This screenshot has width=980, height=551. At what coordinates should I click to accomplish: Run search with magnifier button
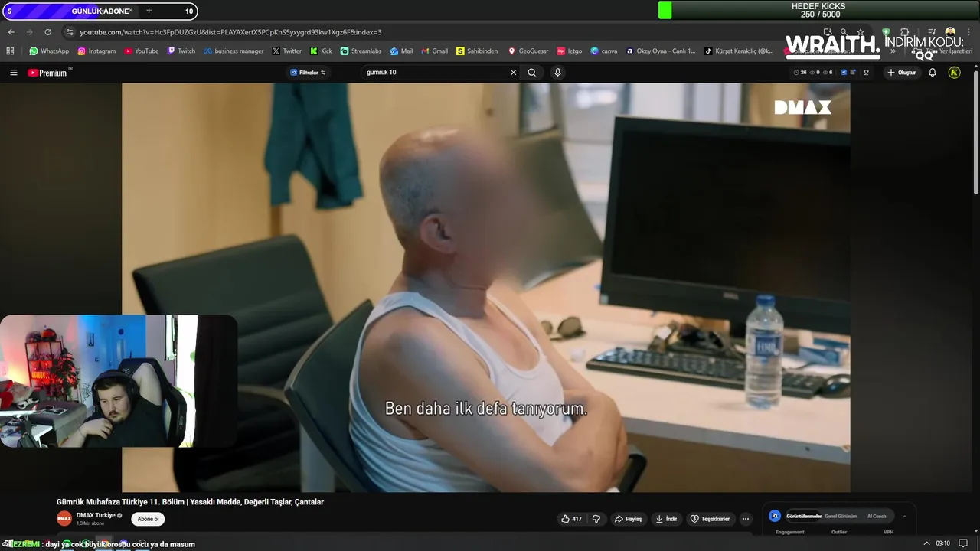click(531, 73)
